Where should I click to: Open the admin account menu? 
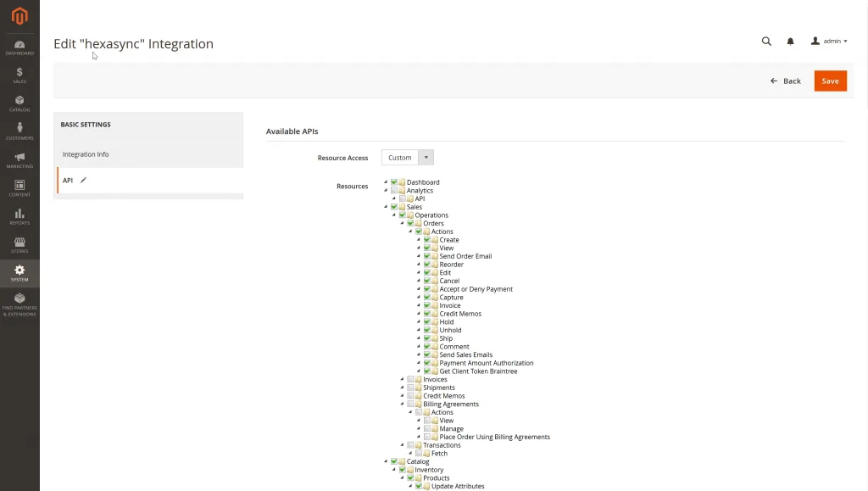pos(829,41)
